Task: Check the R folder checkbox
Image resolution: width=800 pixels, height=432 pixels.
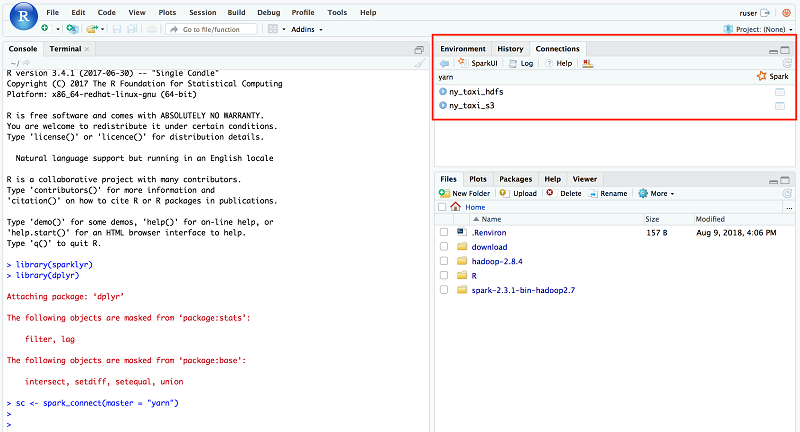Action: [x=444, y=275]
